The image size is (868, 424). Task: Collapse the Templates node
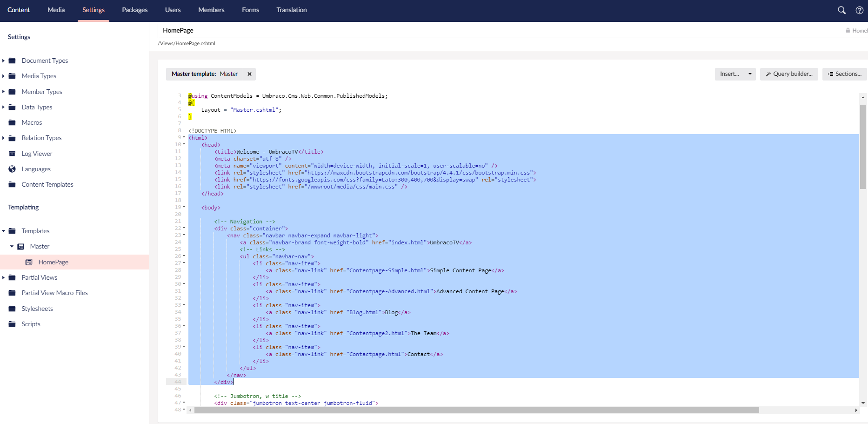point(3,231)
